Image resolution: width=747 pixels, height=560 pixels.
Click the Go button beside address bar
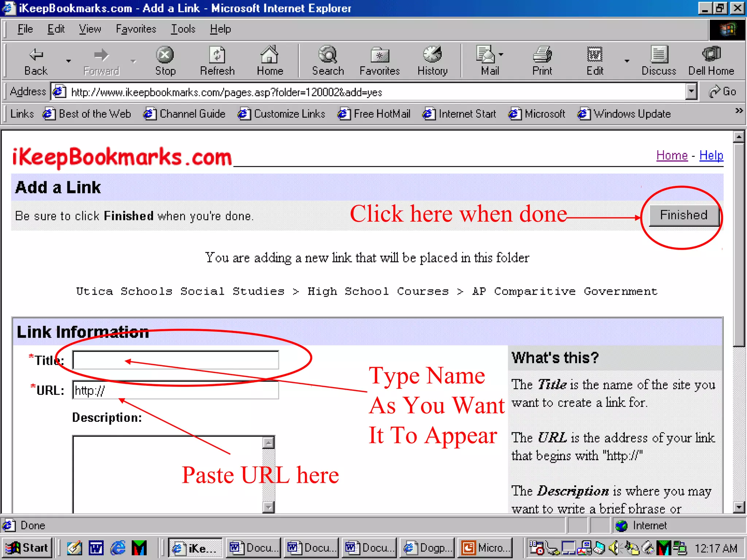(723, 92)
